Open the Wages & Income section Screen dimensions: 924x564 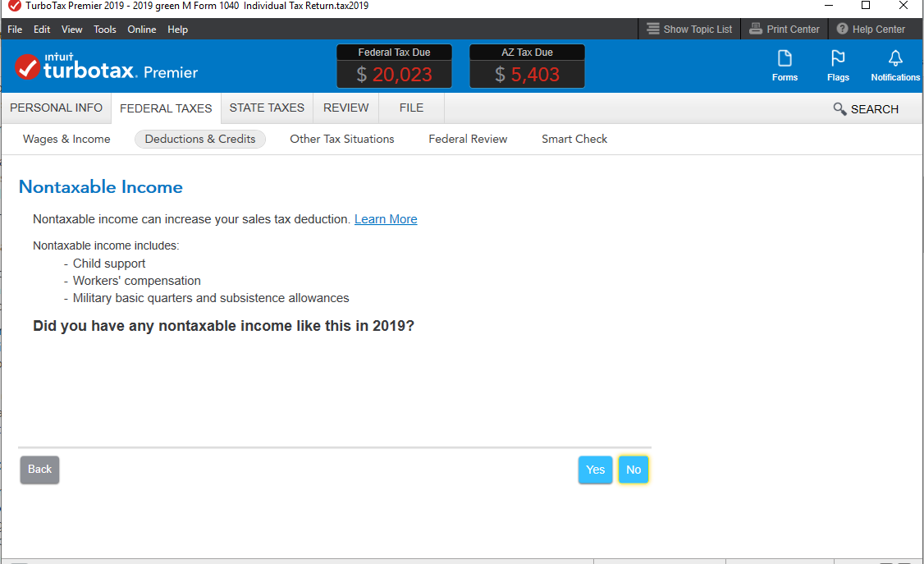click(x=66, y=139)
